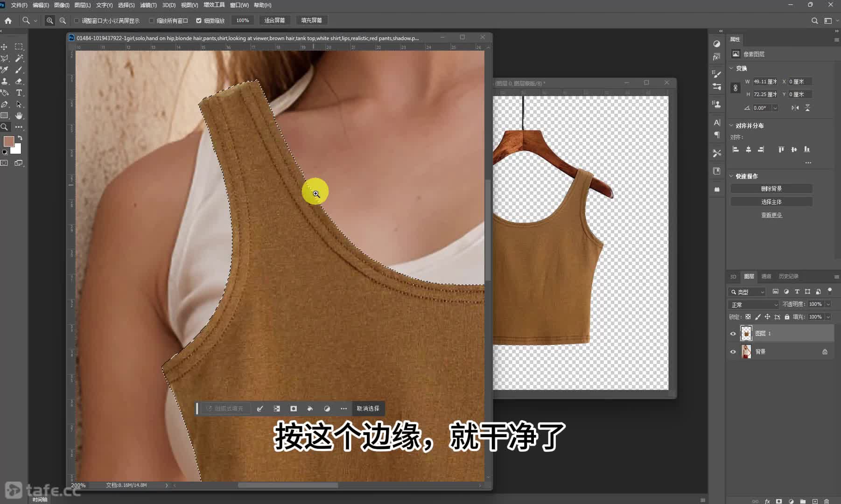Open the Adjustments panel icon
Image resolution: width=841 pixels, height=504 pixels.
point(716,44)
